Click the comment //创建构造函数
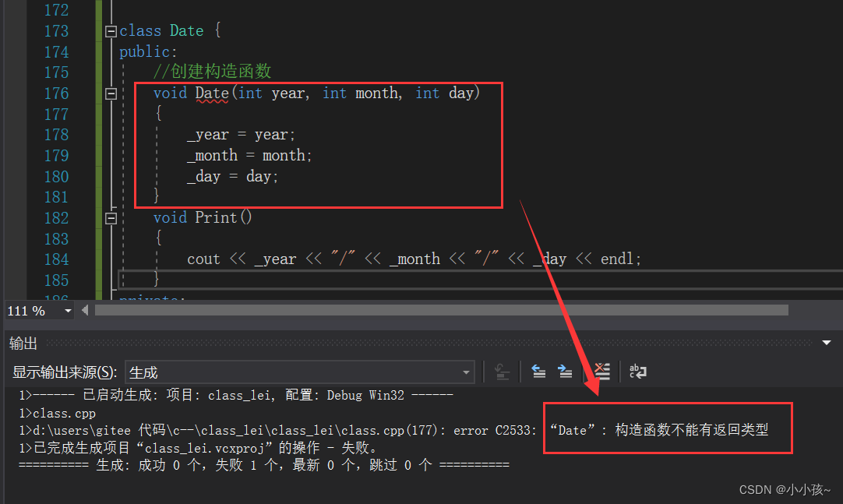 [x=213, y=72]
